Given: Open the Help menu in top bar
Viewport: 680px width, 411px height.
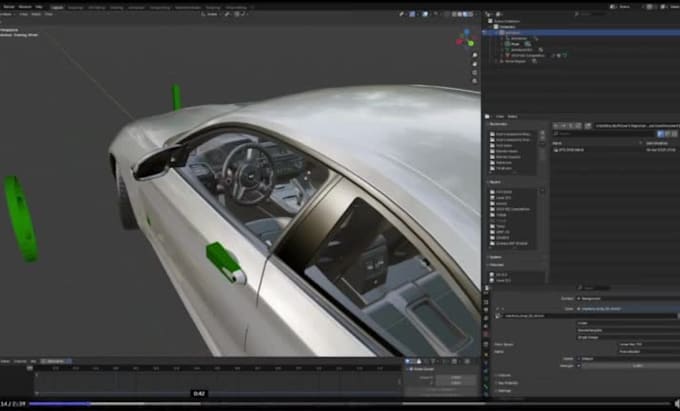Looking at the screenshot, I should [x=39, y=7].
